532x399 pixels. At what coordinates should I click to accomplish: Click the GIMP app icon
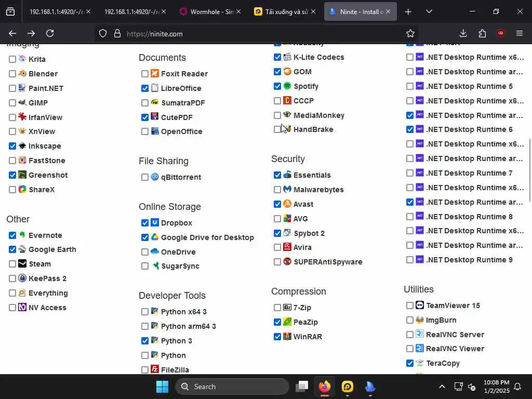(22, 102)
